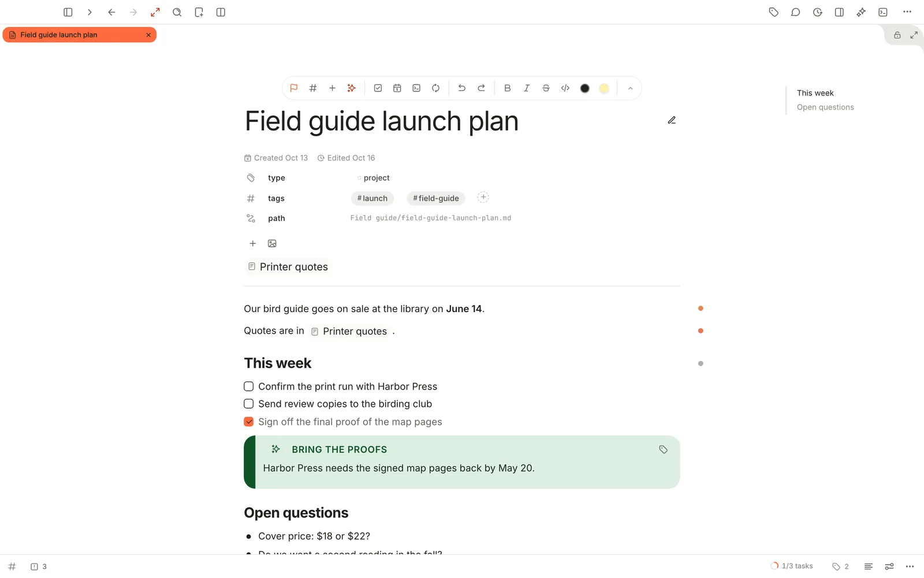Apply bold formatting
The width and height of the screenshot is (924, 578).
[508, 88]
